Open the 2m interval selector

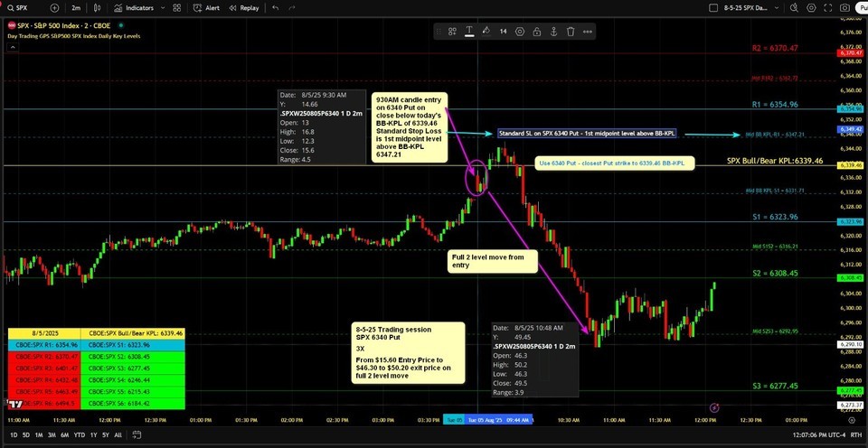[76, 8]
